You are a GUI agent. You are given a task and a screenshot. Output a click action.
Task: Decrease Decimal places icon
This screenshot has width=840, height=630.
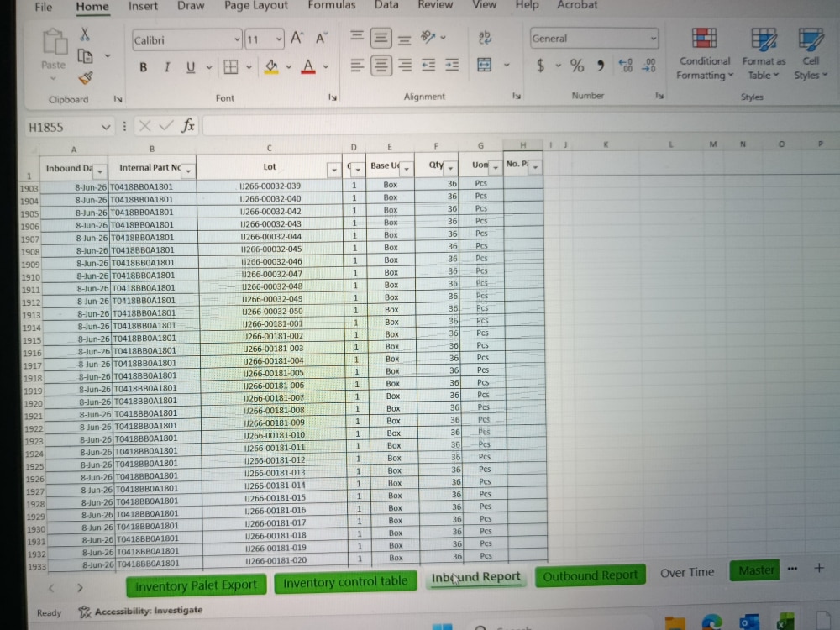tap(648, 66)
